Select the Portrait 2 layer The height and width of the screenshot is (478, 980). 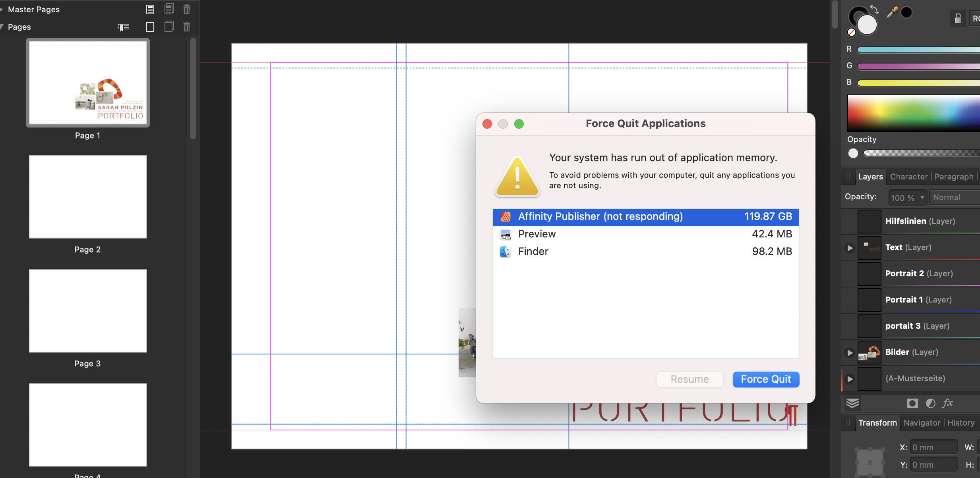(x=910, y=274)
